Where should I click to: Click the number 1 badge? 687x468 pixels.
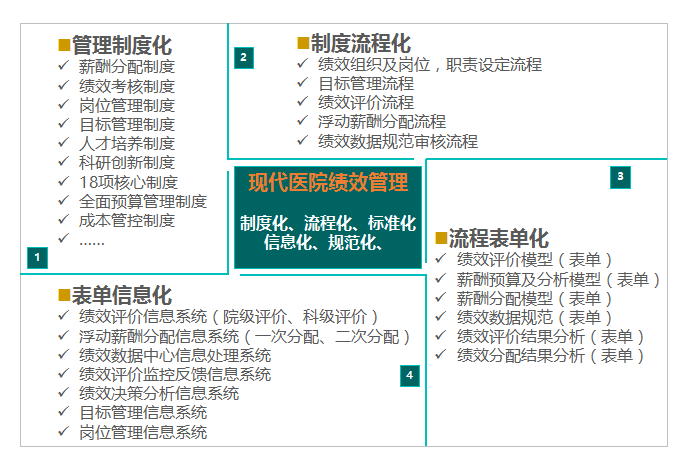click(x=36, y=257)
